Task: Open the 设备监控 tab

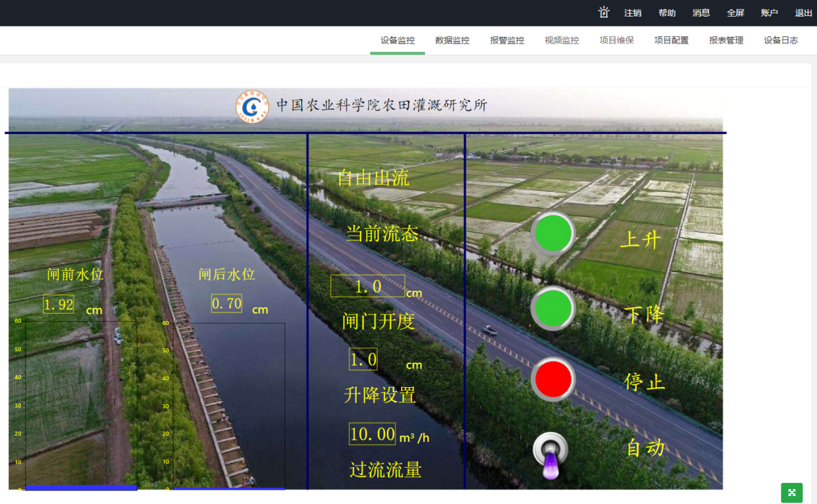Action: point(398,40)
